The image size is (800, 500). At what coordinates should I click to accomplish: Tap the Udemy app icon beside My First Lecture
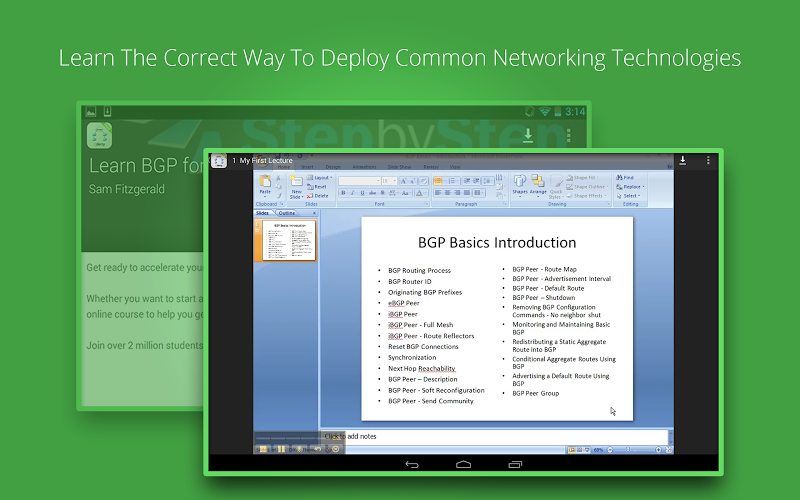pos(219,160)
